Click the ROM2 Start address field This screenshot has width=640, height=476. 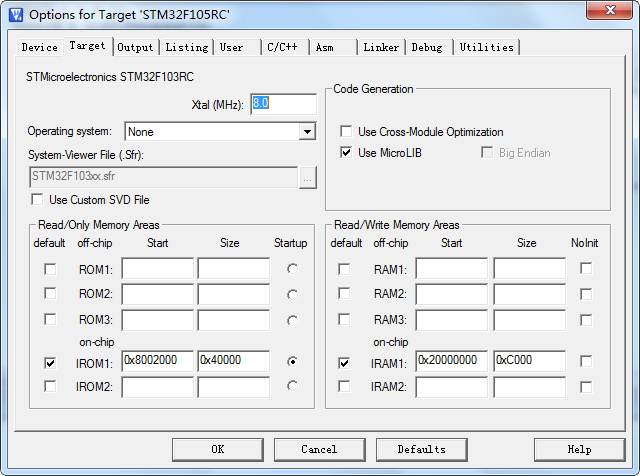pyautogui.click(x=158, y=294)
